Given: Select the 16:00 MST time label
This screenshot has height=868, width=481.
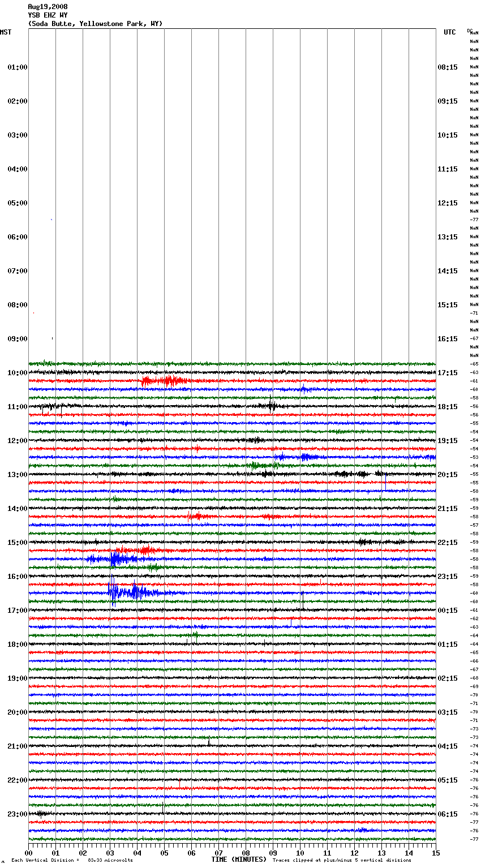Looking at the screenshot, I should click(x=18, y=577).
